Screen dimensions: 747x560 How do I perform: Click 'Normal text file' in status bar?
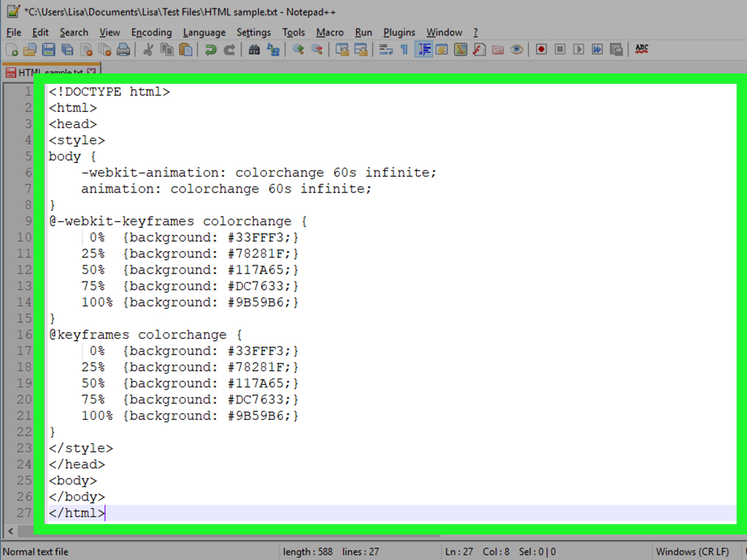(x=35, y=551)
